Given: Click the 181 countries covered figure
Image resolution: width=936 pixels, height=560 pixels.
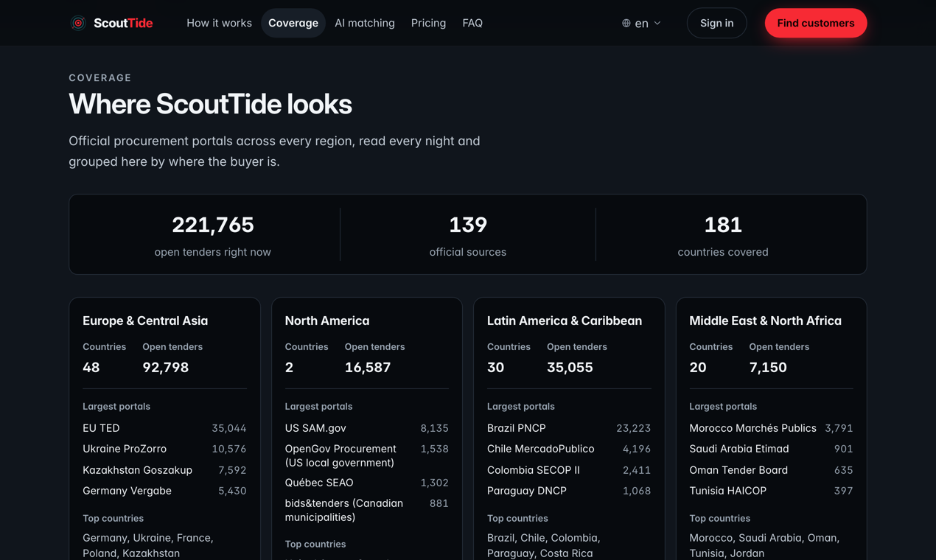Looking at the screenshot, I should [723, 224].
